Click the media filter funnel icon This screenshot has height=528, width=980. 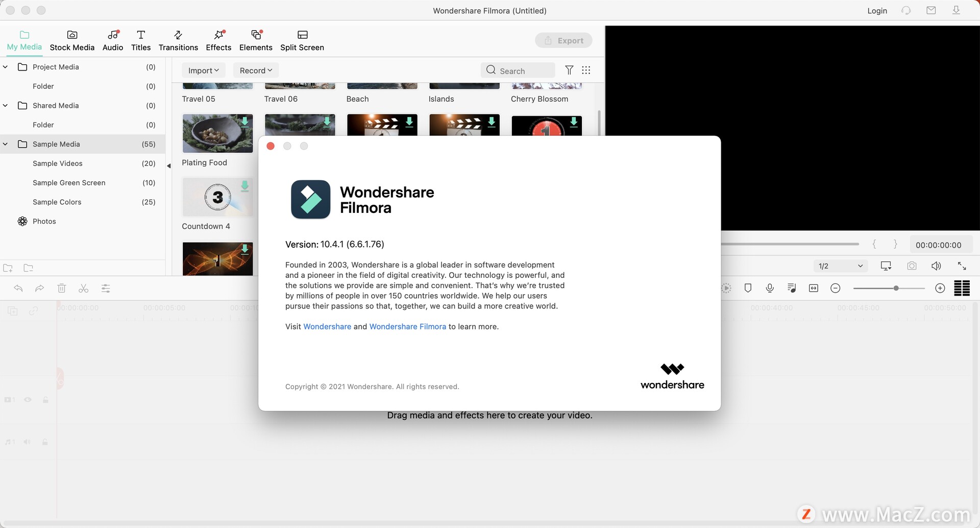[569, 70]
